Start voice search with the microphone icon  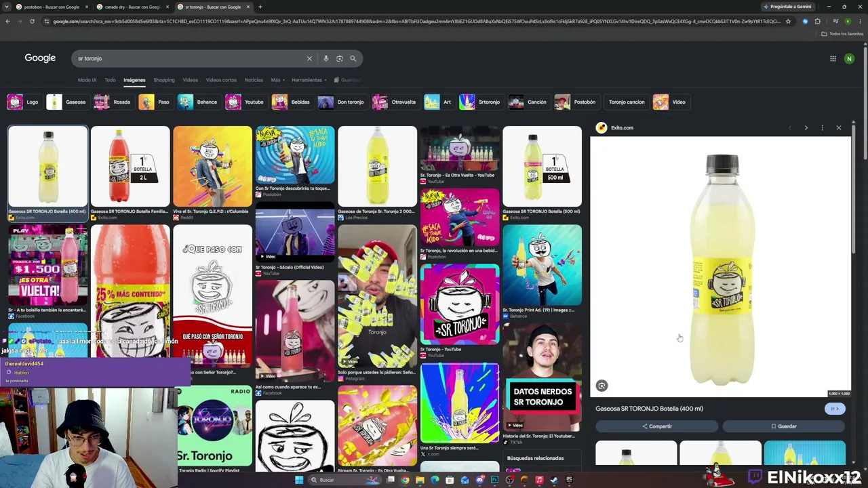tap(326, 58)
